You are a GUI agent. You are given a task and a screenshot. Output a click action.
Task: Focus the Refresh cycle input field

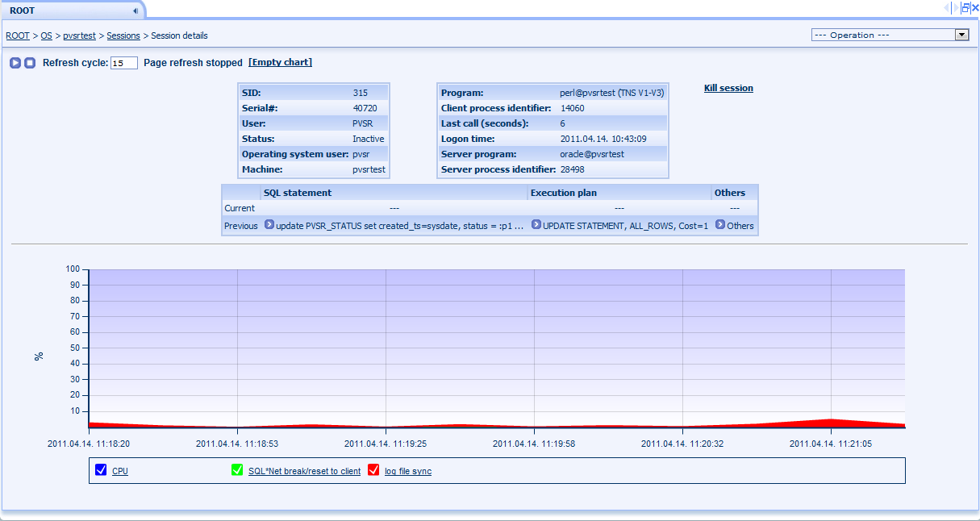click(124, 63)
